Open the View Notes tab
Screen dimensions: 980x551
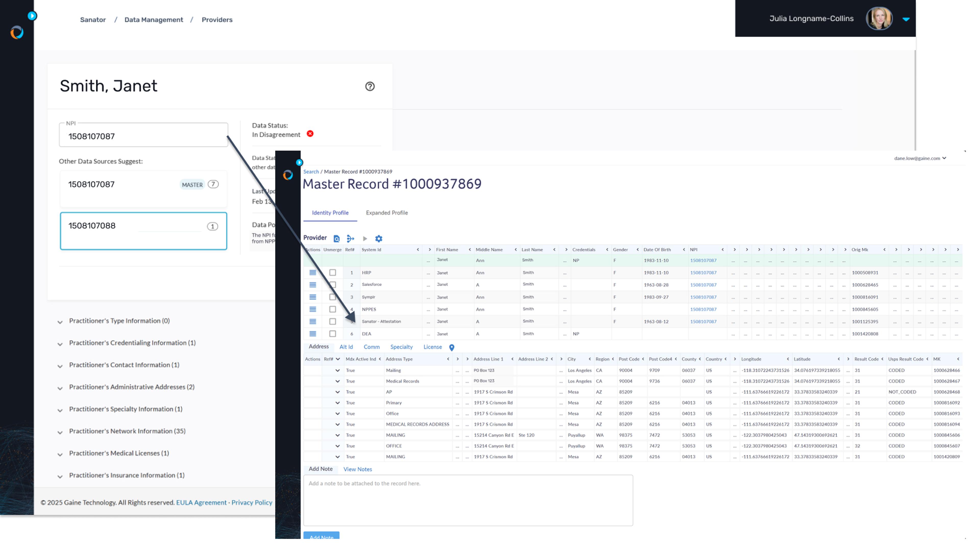[x=358, y=469]
